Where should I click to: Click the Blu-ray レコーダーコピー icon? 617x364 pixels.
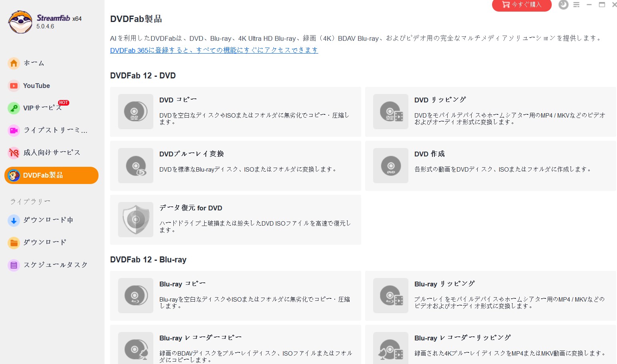pos(135,349)
